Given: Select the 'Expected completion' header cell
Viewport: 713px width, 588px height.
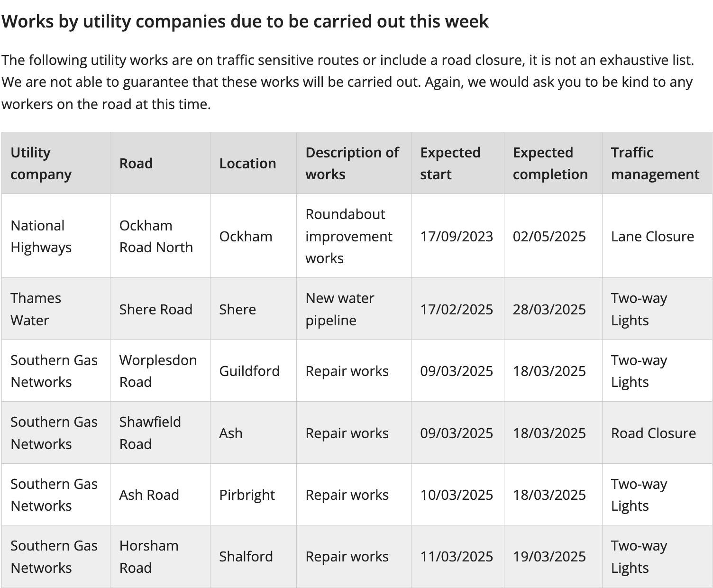Looking at the screenshot, I should (x=553, y=163).
